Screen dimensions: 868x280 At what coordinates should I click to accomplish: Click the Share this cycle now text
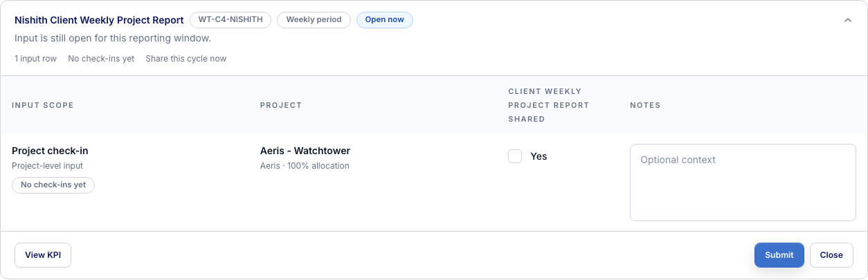(186, 59)
